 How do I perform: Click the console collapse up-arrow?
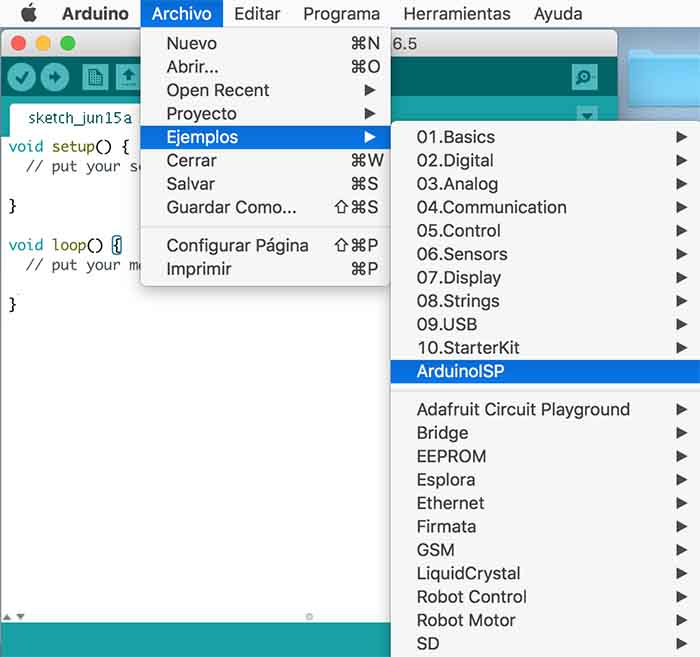tap(7, 616)
